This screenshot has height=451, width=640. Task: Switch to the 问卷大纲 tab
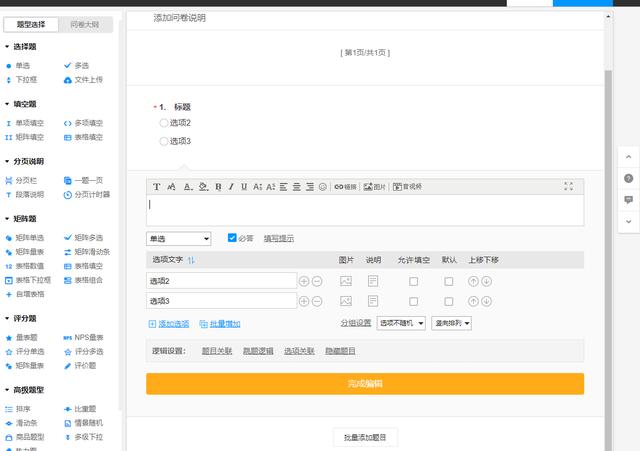pos(85,24)
